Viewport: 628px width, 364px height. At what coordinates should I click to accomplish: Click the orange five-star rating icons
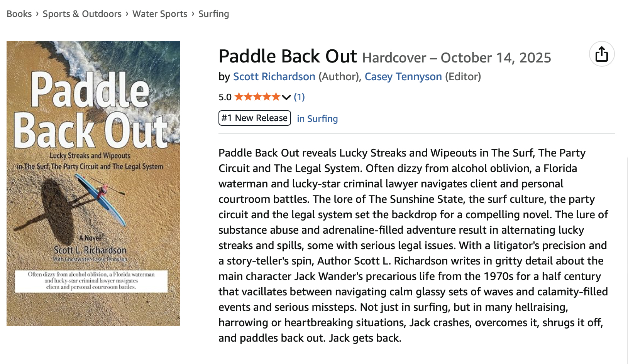tap(257, 97)
